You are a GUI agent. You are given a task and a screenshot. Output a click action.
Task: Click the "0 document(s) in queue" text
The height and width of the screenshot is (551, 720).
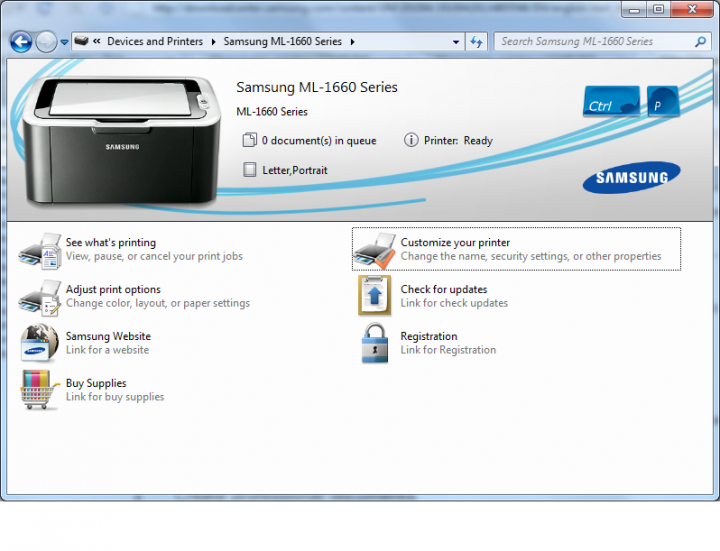[x=319, y=141]
